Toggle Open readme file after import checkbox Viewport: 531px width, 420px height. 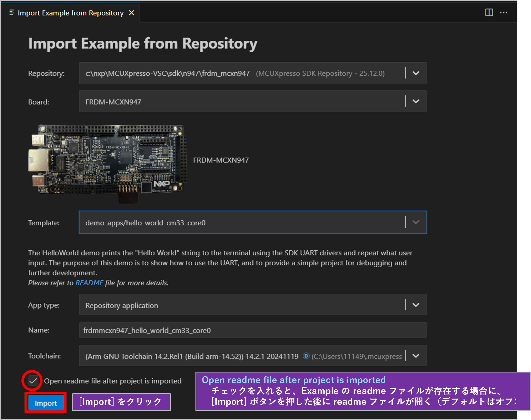pyautogui.click(x=33, y=381)
